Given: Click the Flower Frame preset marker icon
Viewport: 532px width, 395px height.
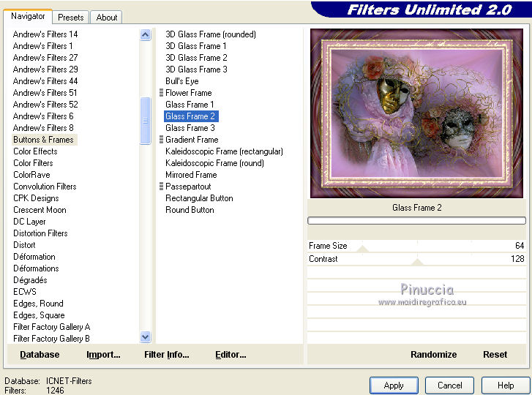Looking at the screenshot, I should coord(161,93).
